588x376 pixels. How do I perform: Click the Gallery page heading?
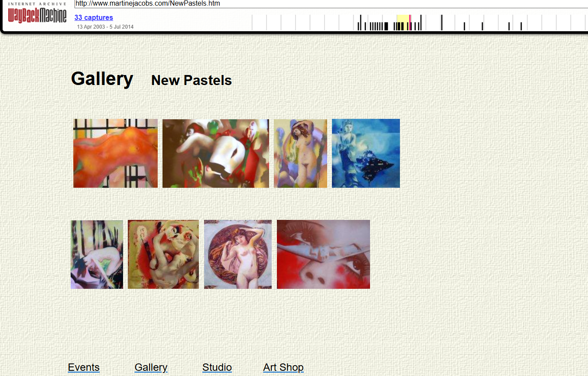pos(102,79)
